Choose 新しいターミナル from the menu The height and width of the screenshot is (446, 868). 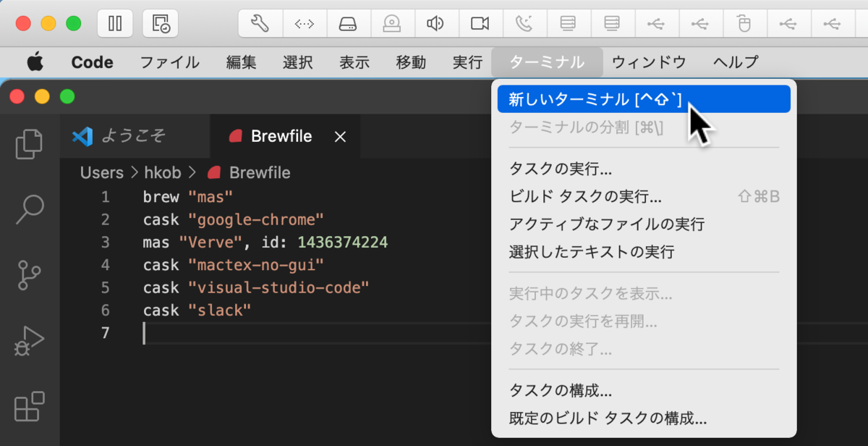pyautogui.click(x=644, y=99)
